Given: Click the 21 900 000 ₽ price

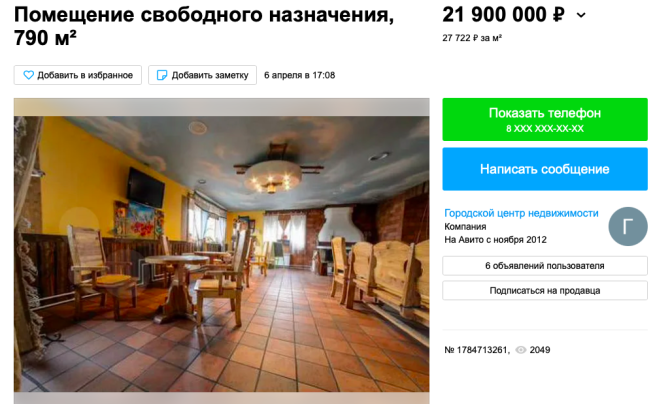Looking at the screenshot, I should point(503,15).
